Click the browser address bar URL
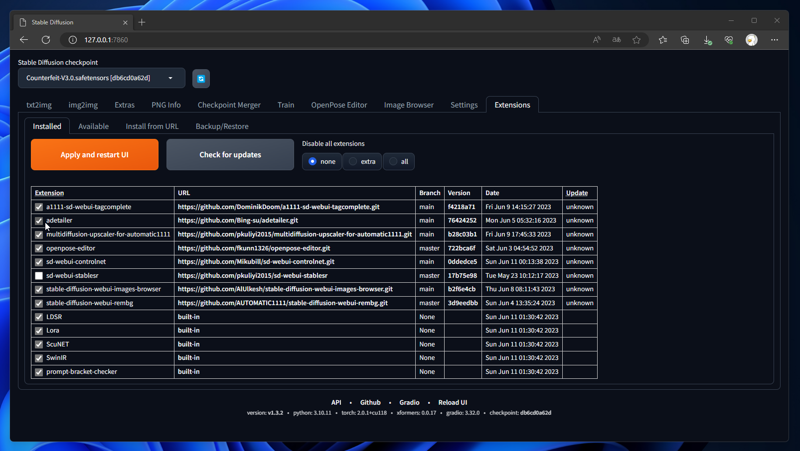800x451 pixels. coord(106,40)
